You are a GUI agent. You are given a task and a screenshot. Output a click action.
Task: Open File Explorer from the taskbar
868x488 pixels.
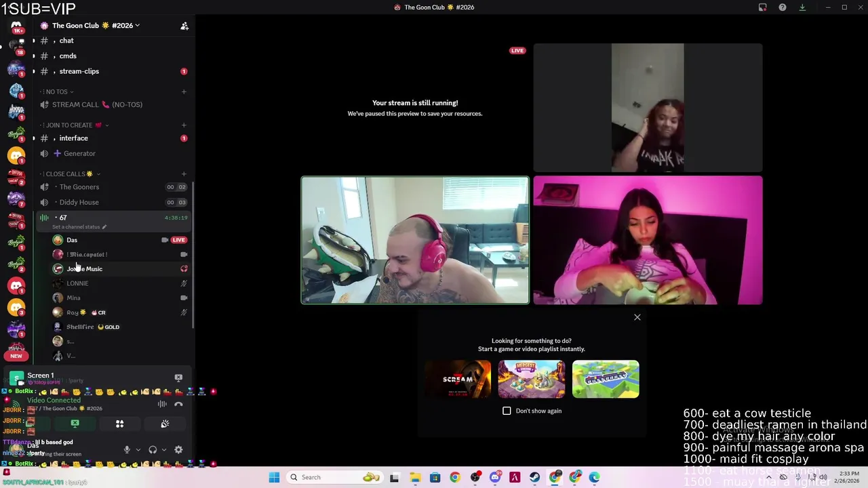pyautogui.click(x=415, y=477)
